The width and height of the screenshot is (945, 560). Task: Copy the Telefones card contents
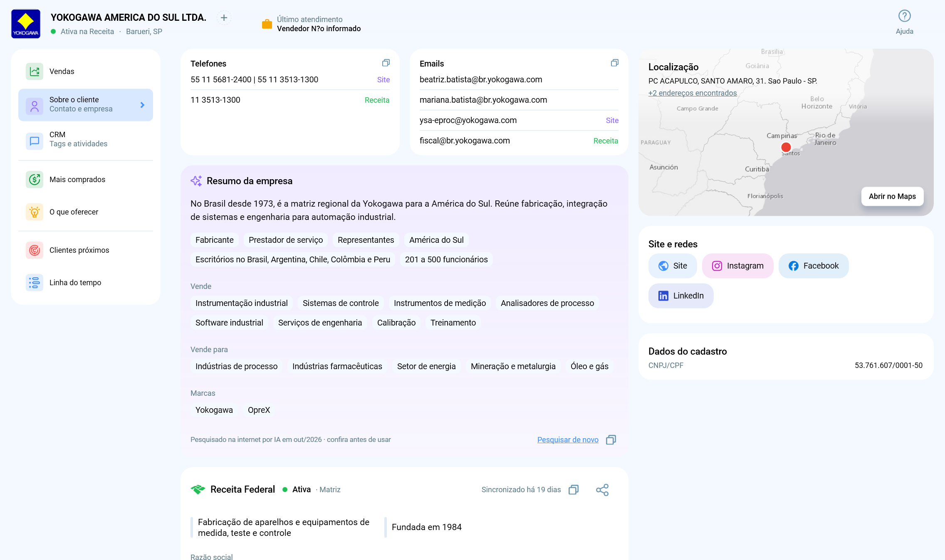[x=386, y=63]
